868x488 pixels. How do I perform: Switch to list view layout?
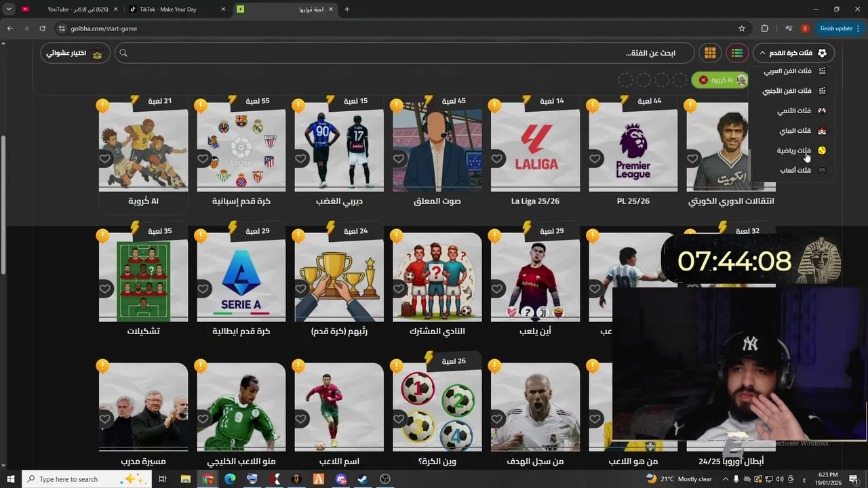pos(737,53)
